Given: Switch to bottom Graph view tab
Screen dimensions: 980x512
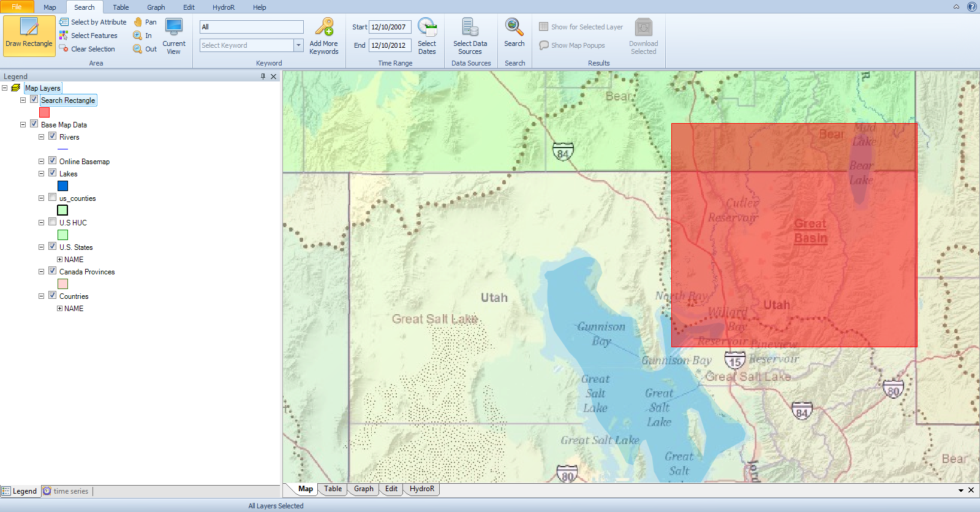Looking at the screenshot, I should 364,489.
